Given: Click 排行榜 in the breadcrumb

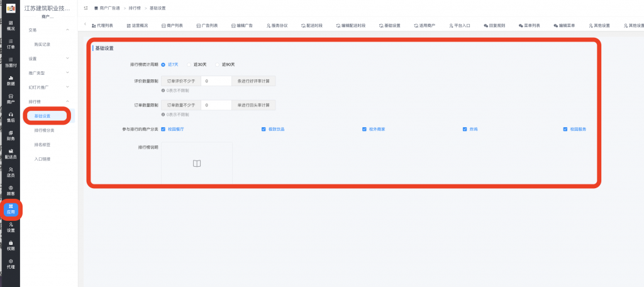Looking at the screenshot, I should 135,8.
